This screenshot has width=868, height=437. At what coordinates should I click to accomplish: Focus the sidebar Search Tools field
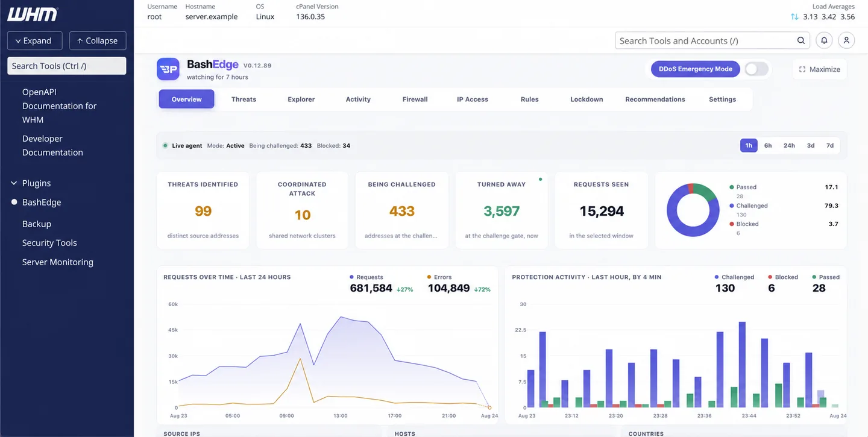(x=66, y=66)
